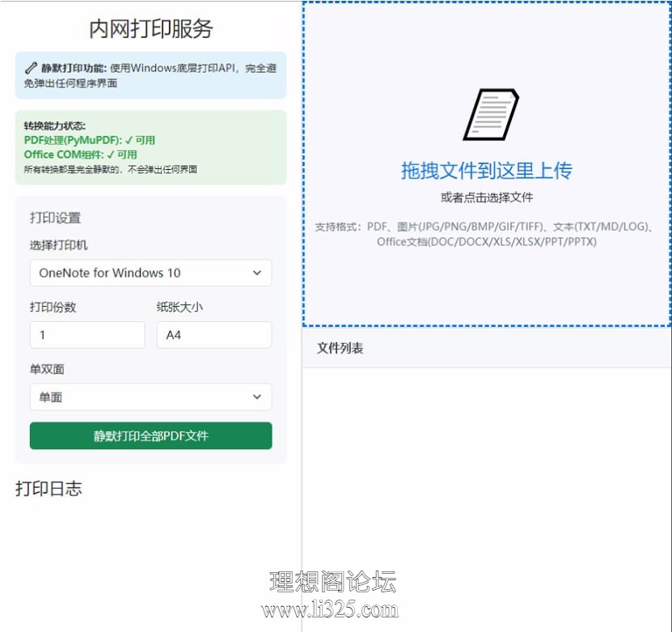Expand the OneNote for Windows 10 chevron
672x632 pixels.
(256, 273)
